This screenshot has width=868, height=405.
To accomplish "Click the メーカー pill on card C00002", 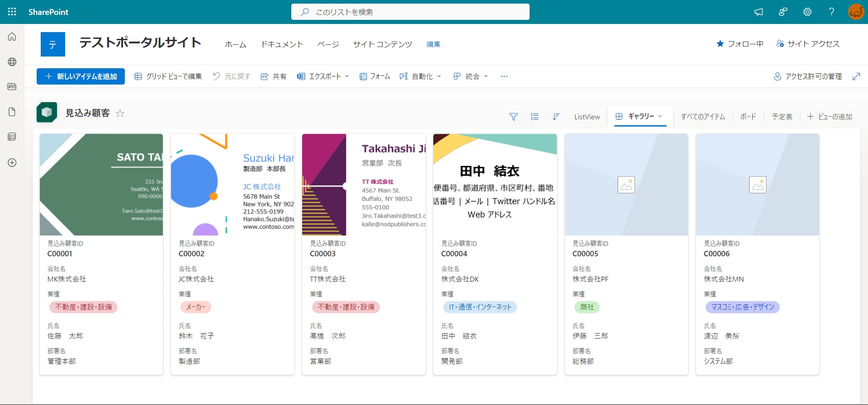I will click(196, 307).
